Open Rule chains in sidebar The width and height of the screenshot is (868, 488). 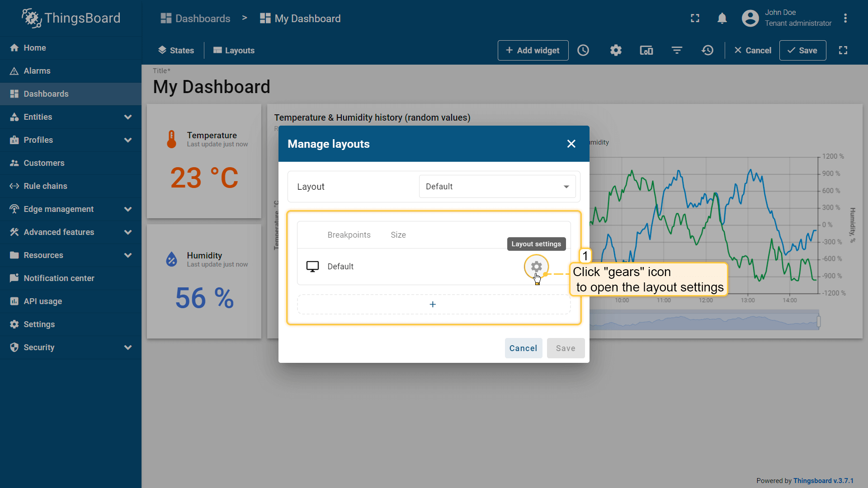45,186
